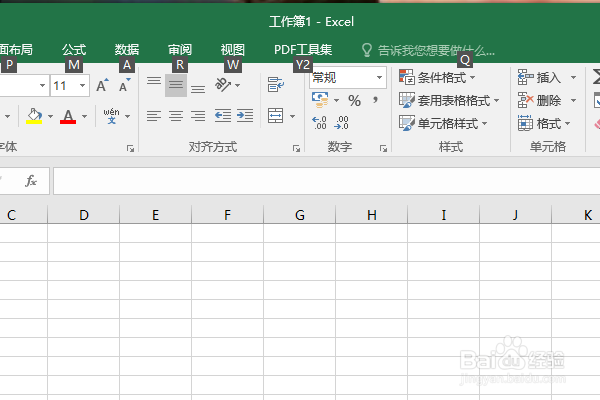The width and height of the screenshot is (600, 400).
Task: Click the Merge and Center icon
Action: point(276,116)
